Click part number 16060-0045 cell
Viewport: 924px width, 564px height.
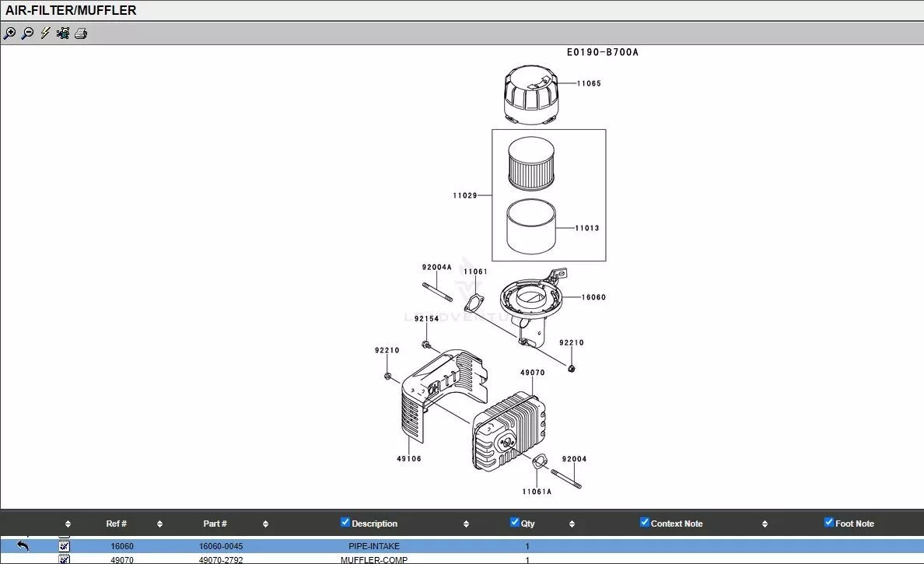pyautogui.click(x=221, y=547)
